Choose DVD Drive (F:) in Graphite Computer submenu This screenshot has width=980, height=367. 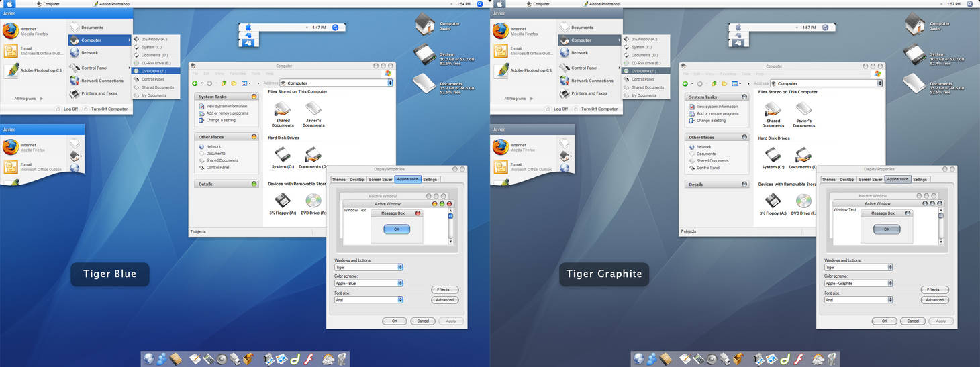click(x=646, y=71)
